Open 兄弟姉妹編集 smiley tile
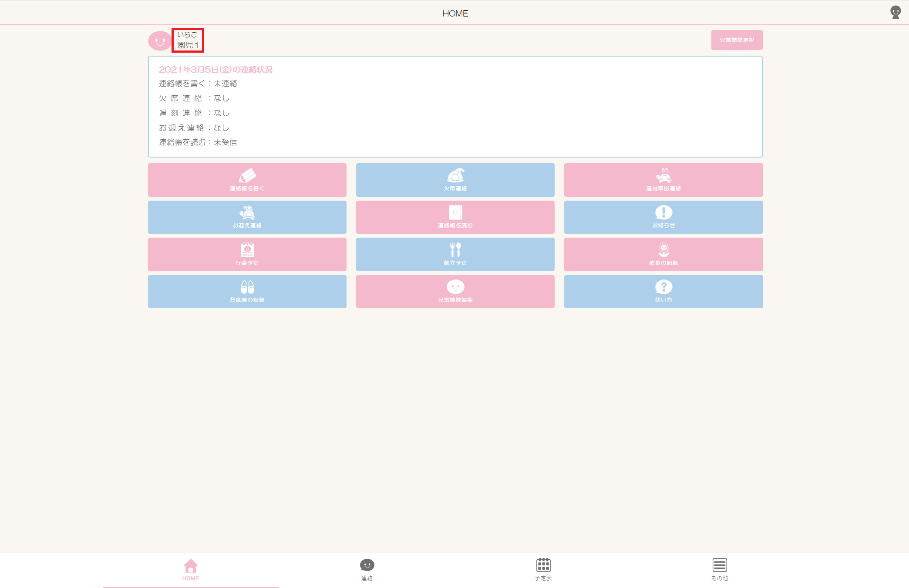This screenshot has height=588, width=909. [x=455, y=292]
